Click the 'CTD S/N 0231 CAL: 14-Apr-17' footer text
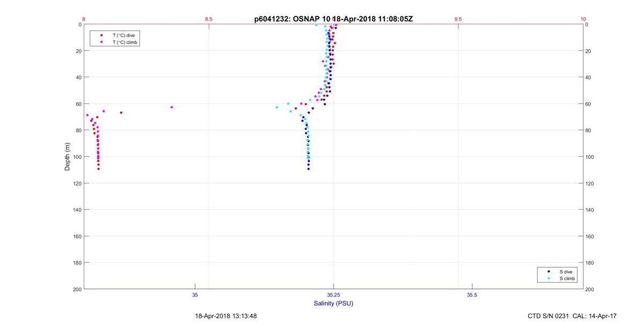The height and width of the screenshot is (325, 644). (x=572, y=316)
